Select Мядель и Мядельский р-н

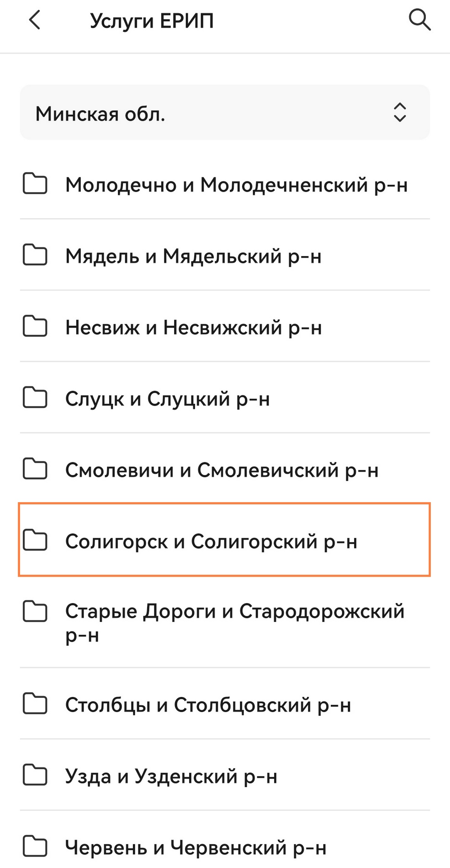(x=193, y=256)
